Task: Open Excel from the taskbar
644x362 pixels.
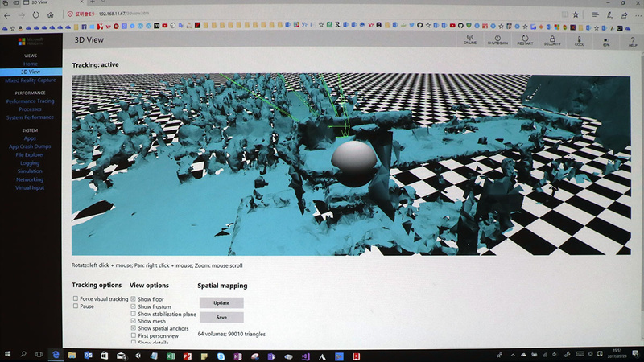Action: [171, 356]
